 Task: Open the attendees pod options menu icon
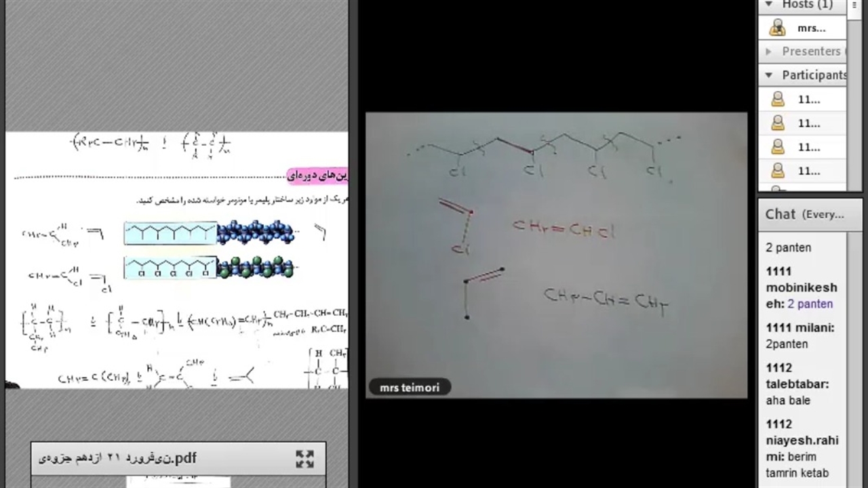point(854,5)
